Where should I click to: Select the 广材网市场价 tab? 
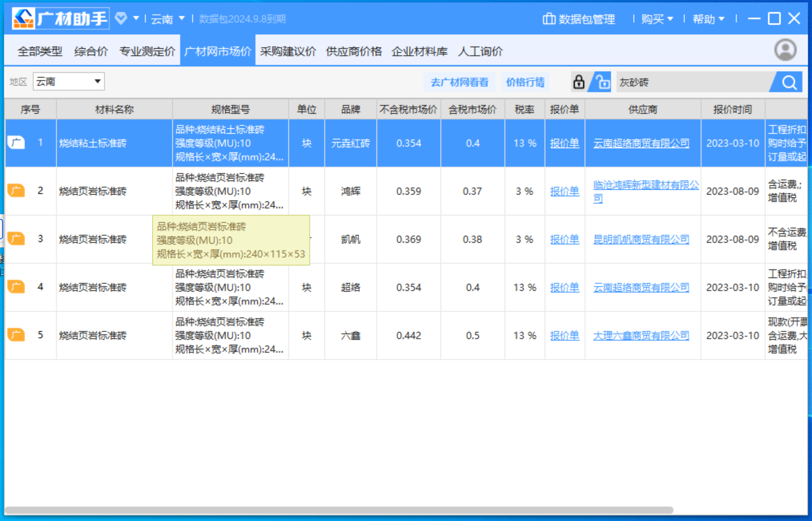coord(218,51)
